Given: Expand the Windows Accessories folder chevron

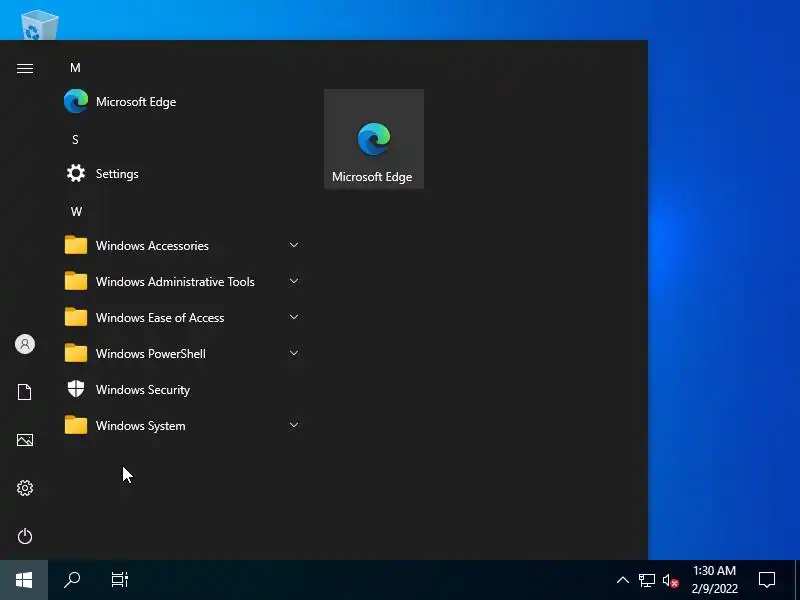Looking at the screenshot, I should click(x=294, y=245).
